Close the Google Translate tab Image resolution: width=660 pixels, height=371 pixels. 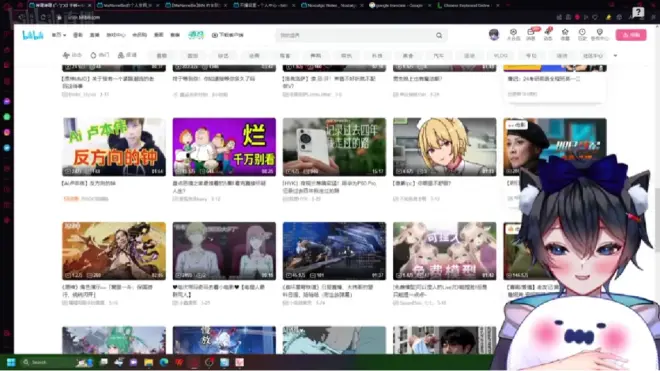[x=430, y=5]
